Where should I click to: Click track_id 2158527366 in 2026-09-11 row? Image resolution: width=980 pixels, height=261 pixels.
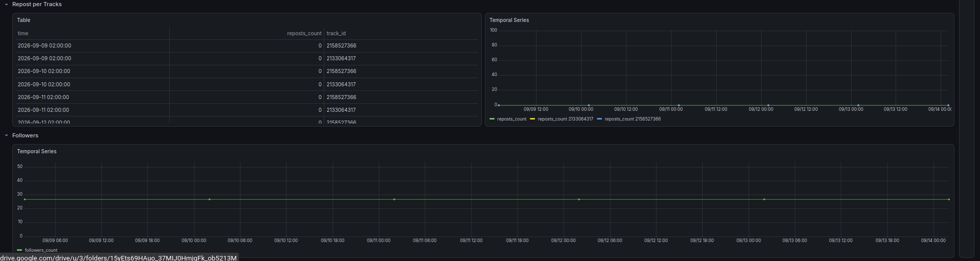[341, 97]
